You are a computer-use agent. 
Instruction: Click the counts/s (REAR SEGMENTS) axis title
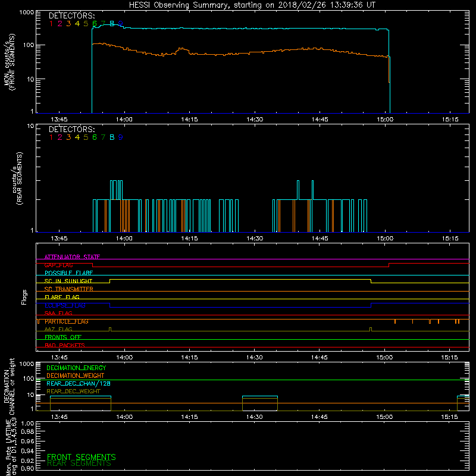(x=18, y=178)
